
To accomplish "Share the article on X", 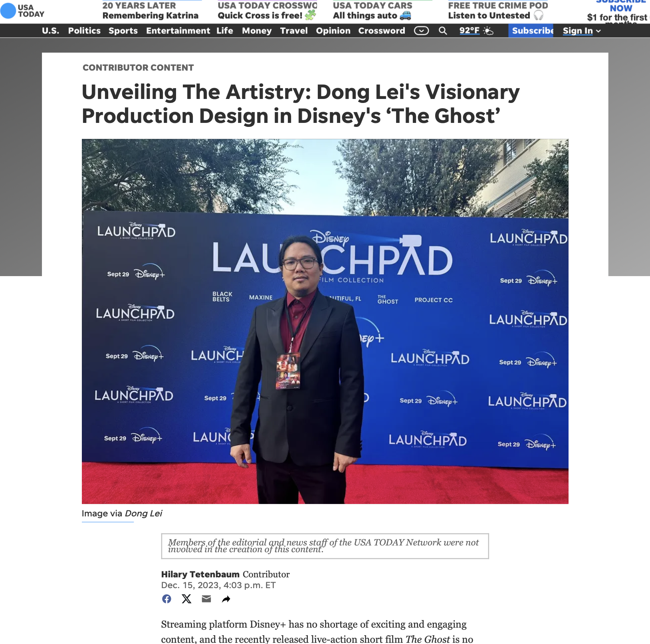I will [186, 599].
